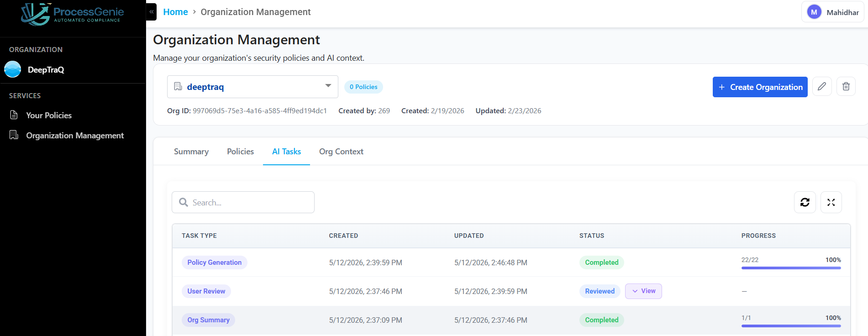Click DeepTraQ organization name in sidebar

tap(46, 70)
